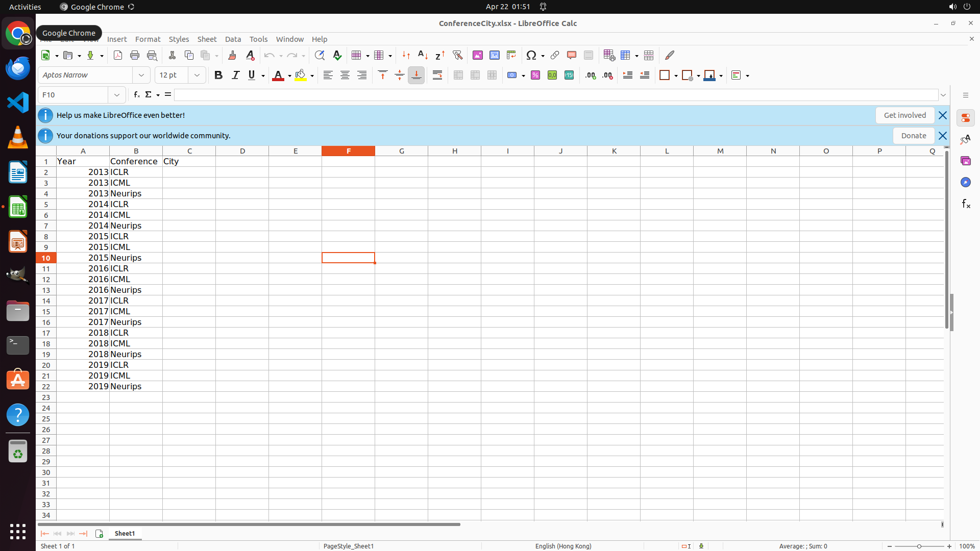This screenshot has height=551, width=980.
Task: Click the Insert Hyperlink icon
Action: pyautogui.click(x=555, y=55)
